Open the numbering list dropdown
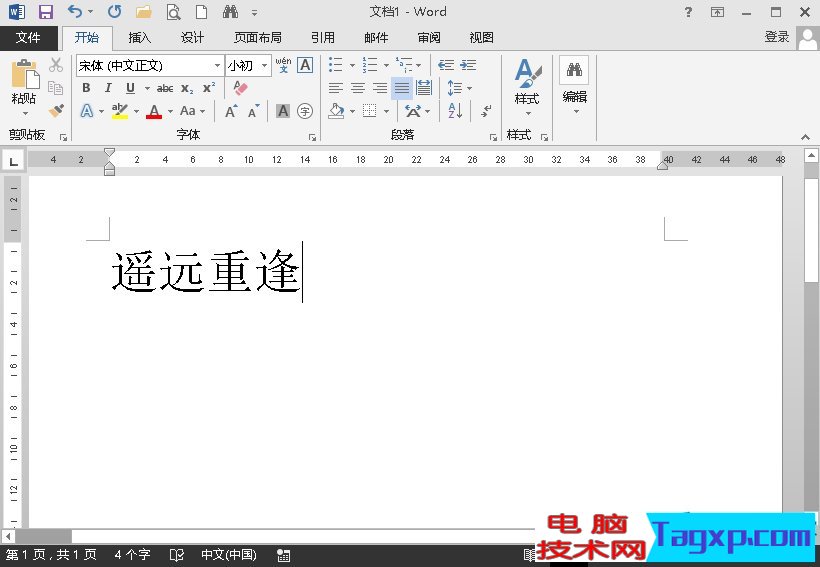The image size is (820, 567). [386, 65]
